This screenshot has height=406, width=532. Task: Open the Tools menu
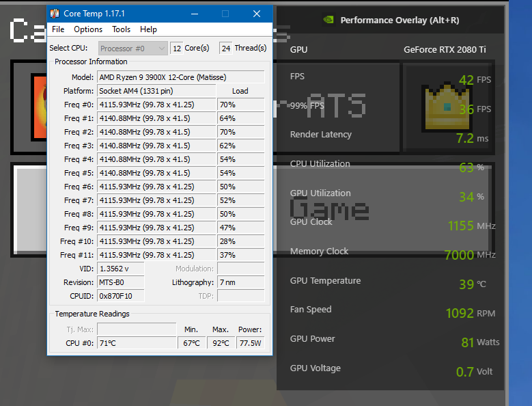tap(121, 29)
